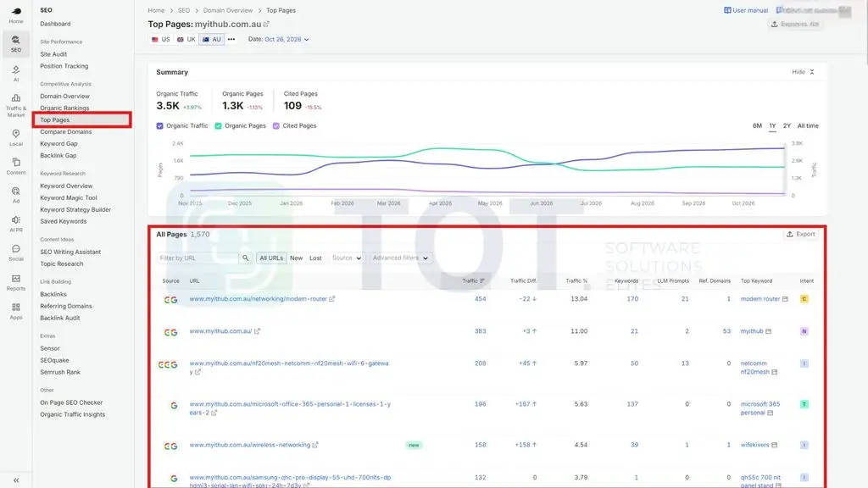Click the search magnifier in URL filter
The width and height of the screenshot is (868, 488).
click(x=245, y=258)
